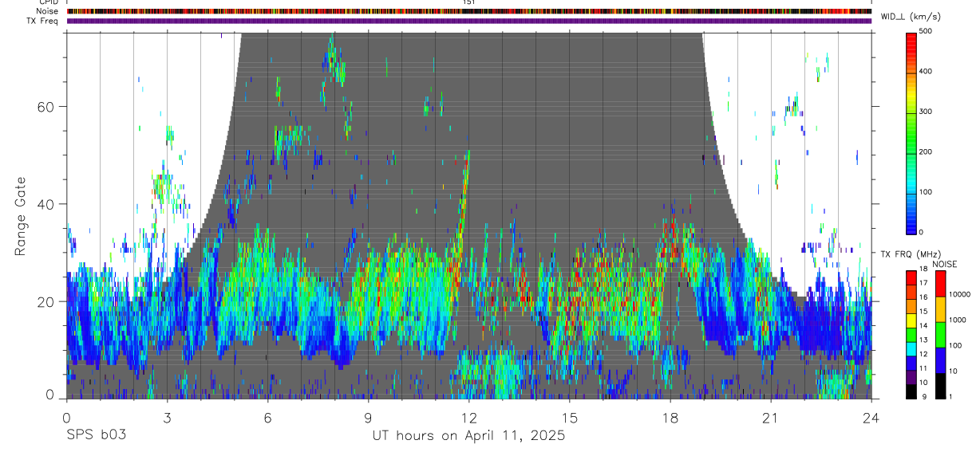
Task: Click the 400 label on WID colorbar
Action: (x=926, y=72)
